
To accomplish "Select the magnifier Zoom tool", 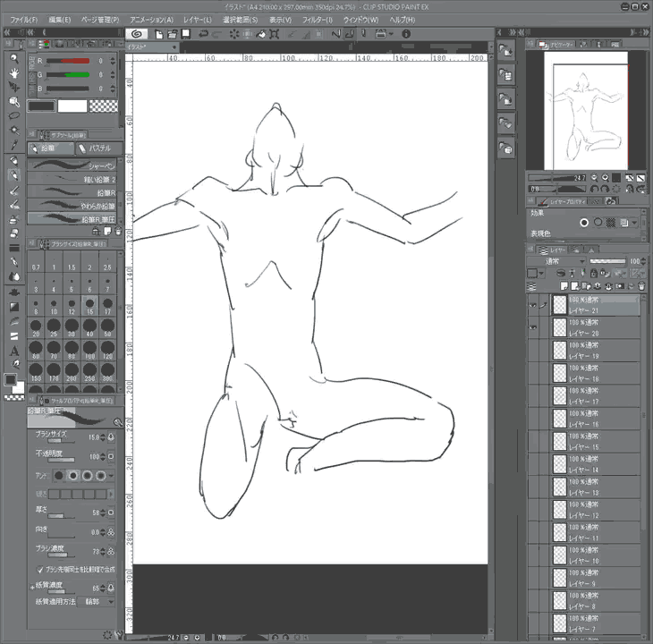I will click(14, 57).
